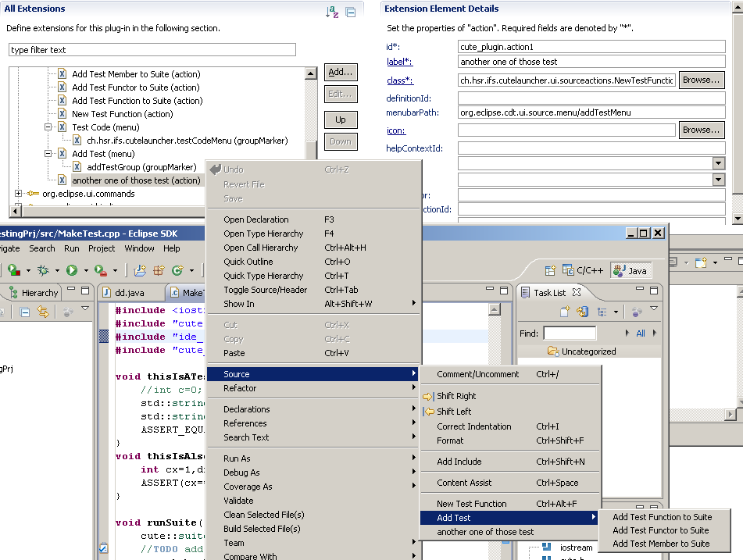
Task: Click the icon beside addTestGroup (groupMarker)
Action: pos(77,167)
